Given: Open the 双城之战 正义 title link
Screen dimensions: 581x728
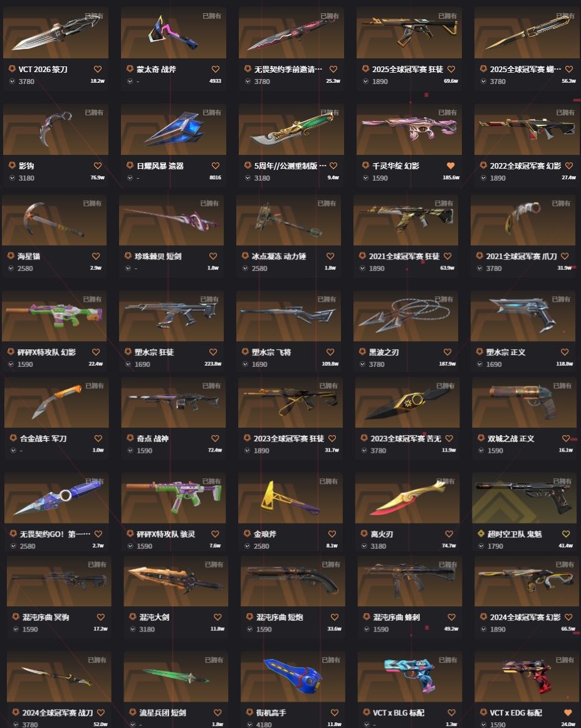Looking at the screenshot, I should pyautogui.click(x=510, y=438).
